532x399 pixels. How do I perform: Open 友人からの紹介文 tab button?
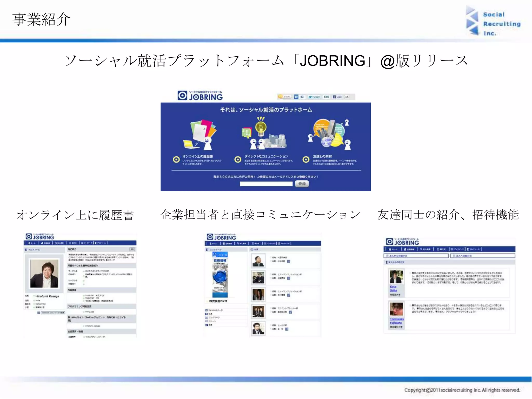416,256
